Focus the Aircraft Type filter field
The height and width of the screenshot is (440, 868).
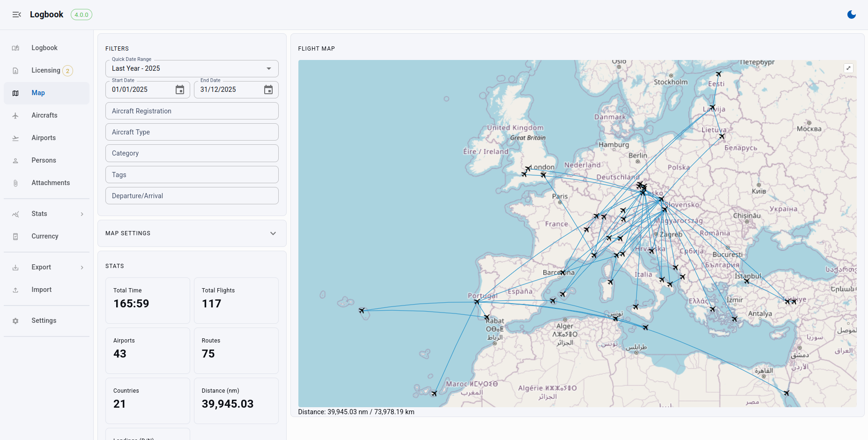(192, 132)
